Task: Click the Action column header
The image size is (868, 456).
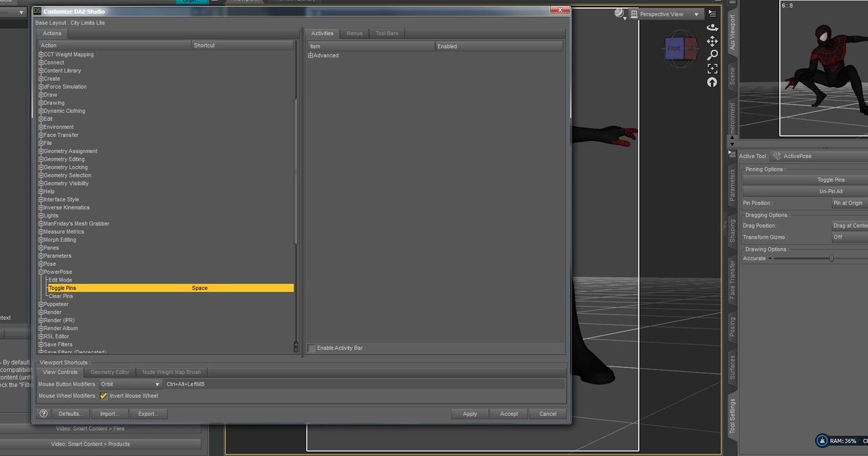Action: [x=115, y=45]
